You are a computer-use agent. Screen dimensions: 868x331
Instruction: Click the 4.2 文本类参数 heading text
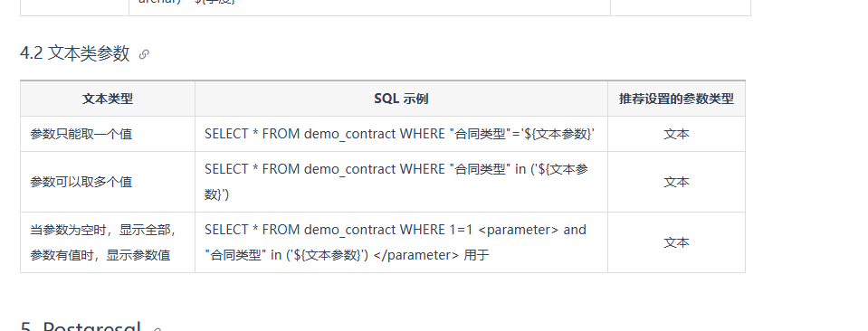75,53
